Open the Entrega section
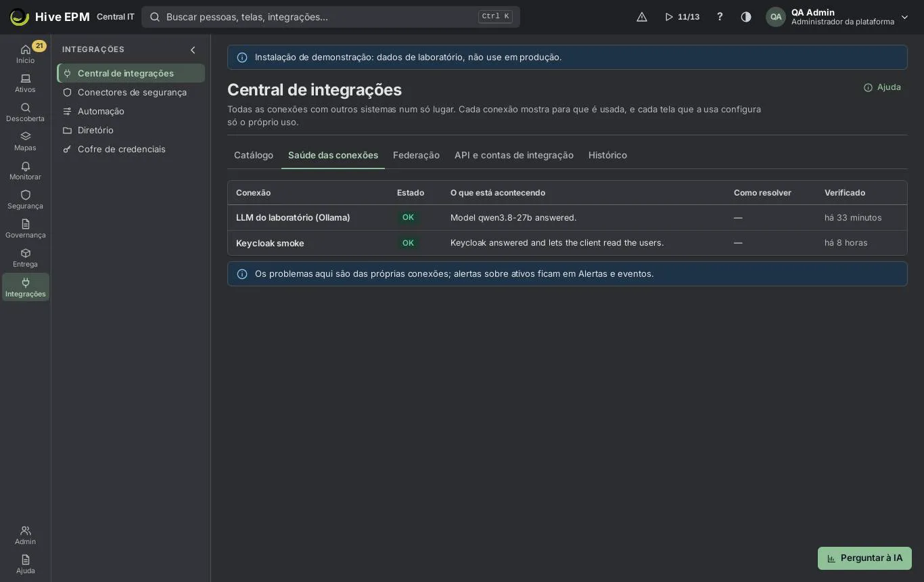 (25, 258)
